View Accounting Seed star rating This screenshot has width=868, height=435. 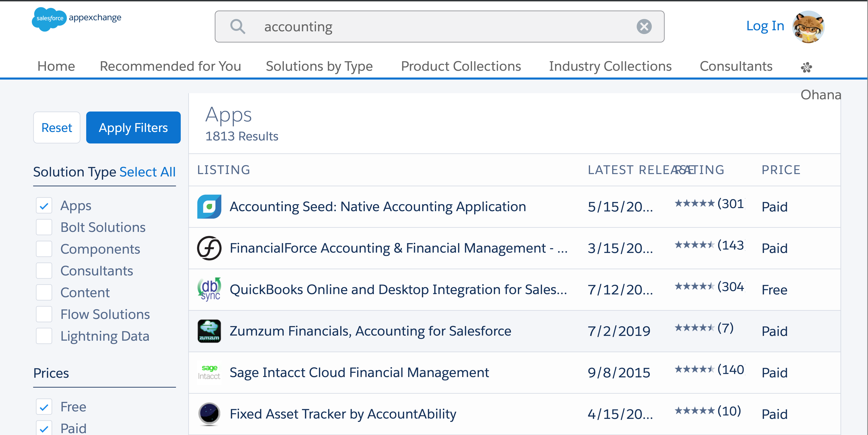(x=694, y=203)
